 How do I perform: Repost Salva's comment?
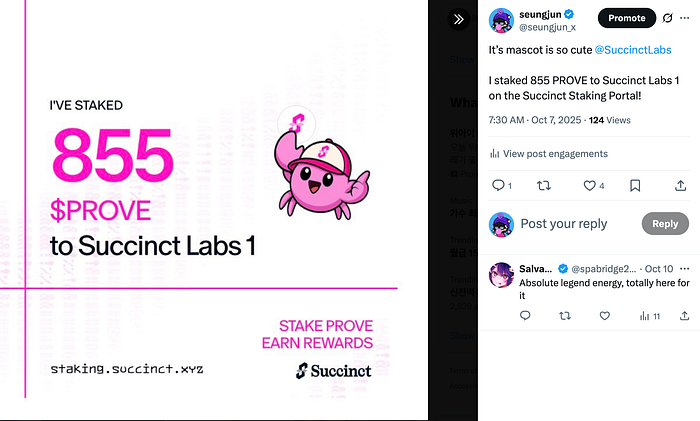point(565,316)
